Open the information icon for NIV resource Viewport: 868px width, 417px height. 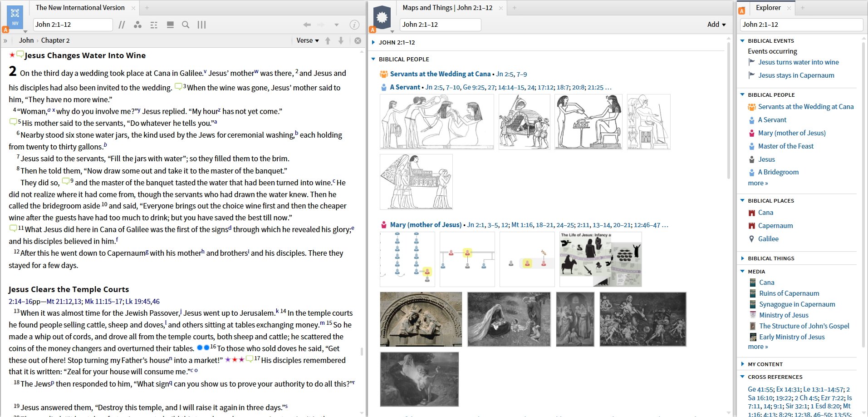(354, 25)
